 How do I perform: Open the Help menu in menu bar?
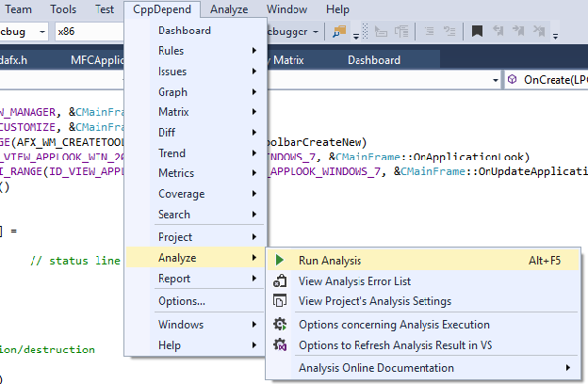(x=337, y=9)
